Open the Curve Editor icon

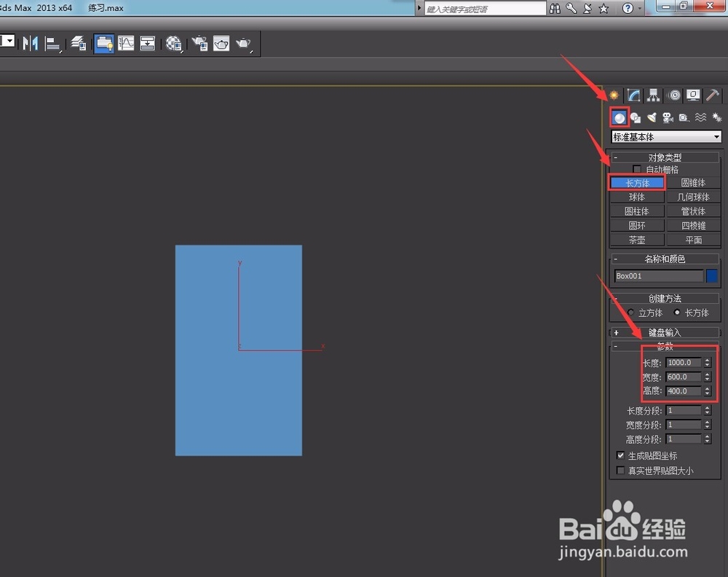pyautogui.click(x=126, y=44)
